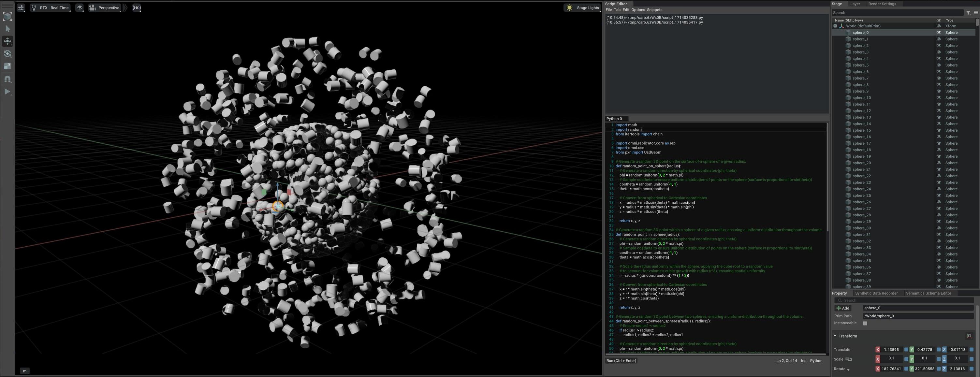Switch to the Render Settings tab
This screenshot has width=980, height=377.
(882, 4)
